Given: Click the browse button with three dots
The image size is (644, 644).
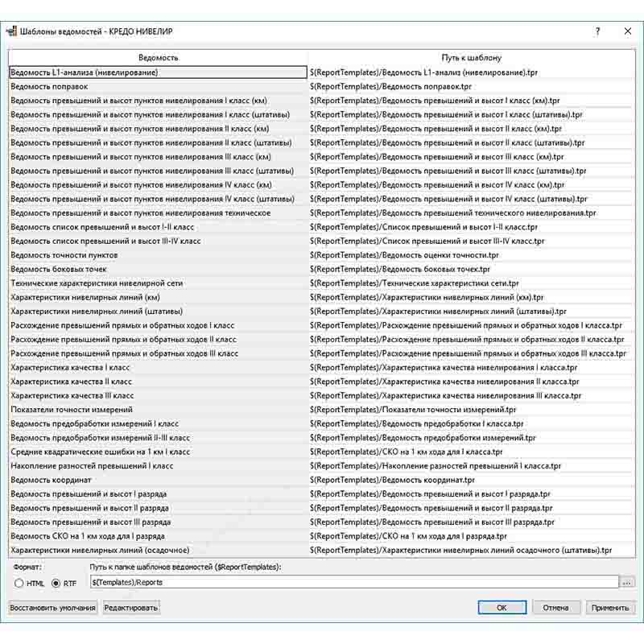Looking at the screenshot, I should [x=627, y=581].
